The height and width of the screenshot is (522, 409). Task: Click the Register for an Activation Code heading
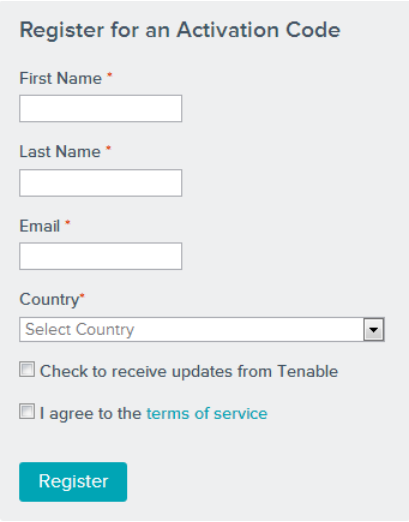point(180,30)
